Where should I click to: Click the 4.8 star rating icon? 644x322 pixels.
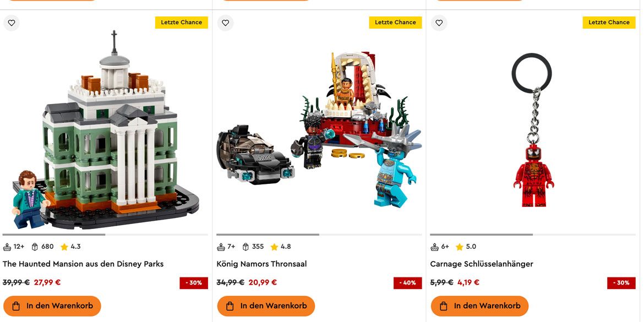coord(274,247)
